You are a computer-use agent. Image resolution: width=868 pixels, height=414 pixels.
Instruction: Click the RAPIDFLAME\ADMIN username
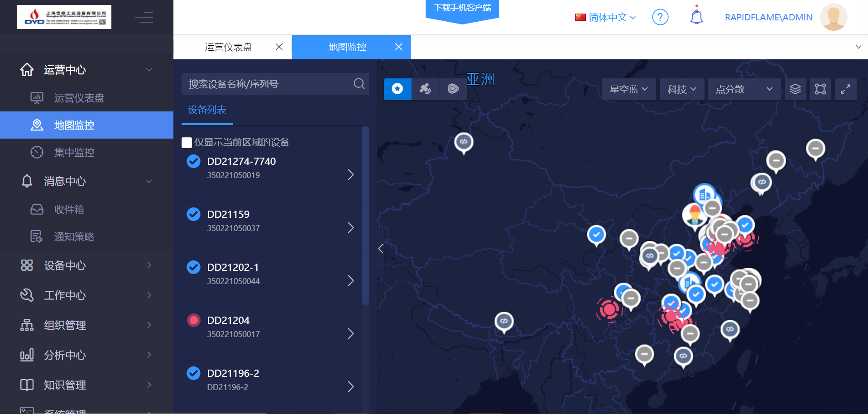point(768,17)
